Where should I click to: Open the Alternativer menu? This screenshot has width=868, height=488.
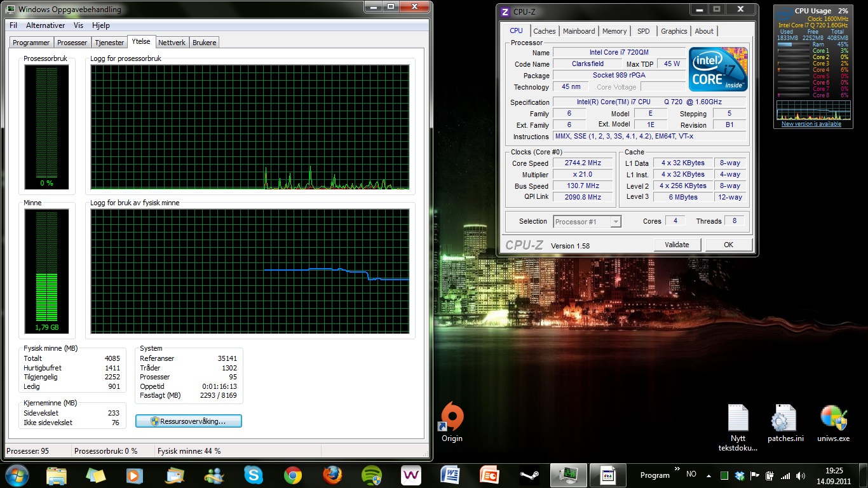[45, 25]
